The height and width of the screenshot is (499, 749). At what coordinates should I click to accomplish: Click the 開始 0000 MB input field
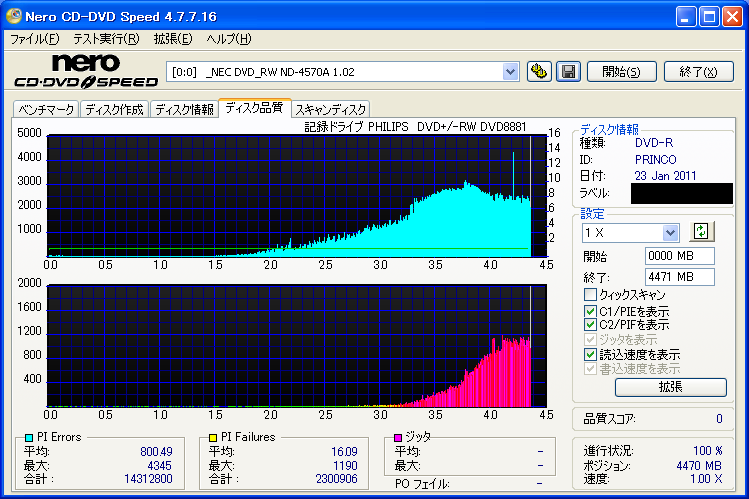tap(679, 256)
